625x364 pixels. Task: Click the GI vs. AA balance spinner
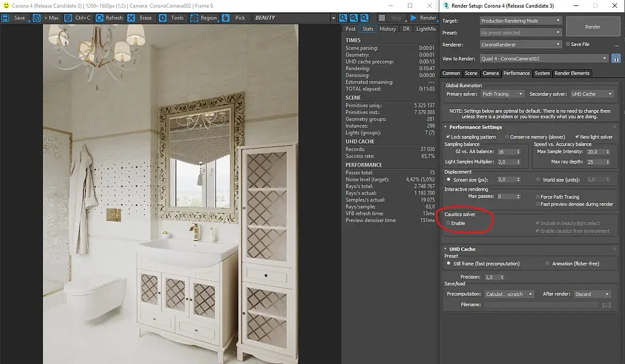click(518, 152)
